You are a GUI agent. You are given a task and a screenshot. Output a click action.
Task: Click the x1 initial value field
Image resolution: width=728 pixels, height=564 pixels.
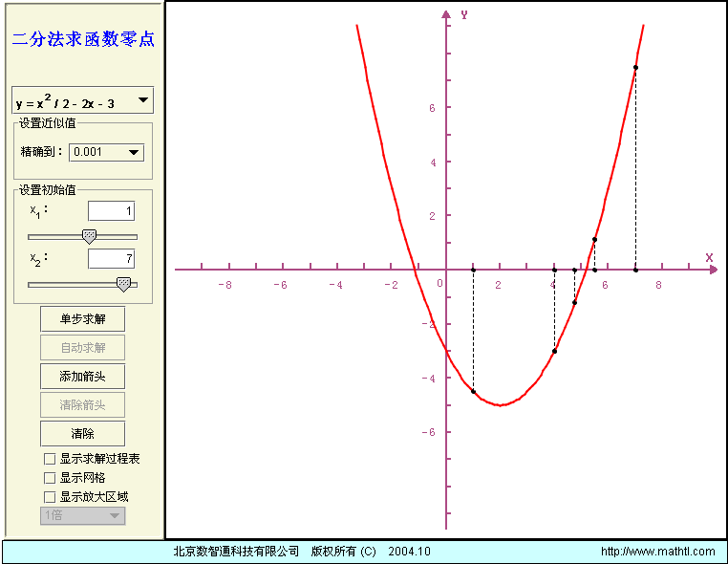click(x=112, y=211)
